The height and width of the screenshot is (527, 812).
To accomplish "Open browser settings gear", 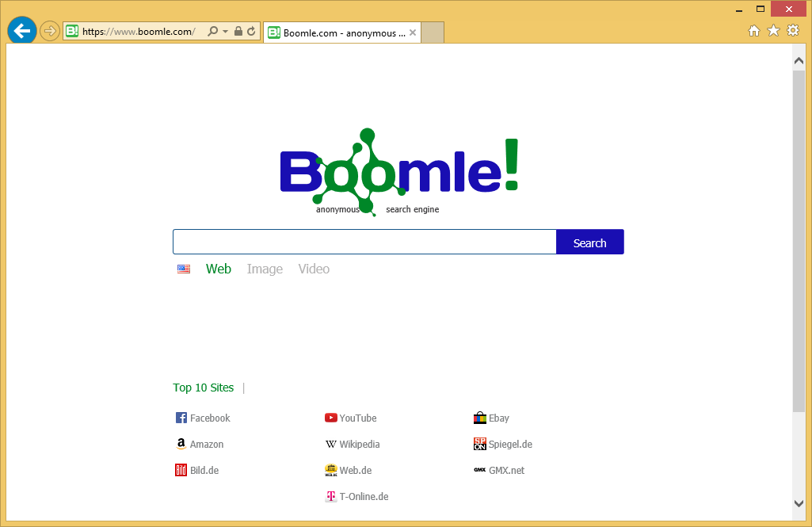I will tap(792, 30).
